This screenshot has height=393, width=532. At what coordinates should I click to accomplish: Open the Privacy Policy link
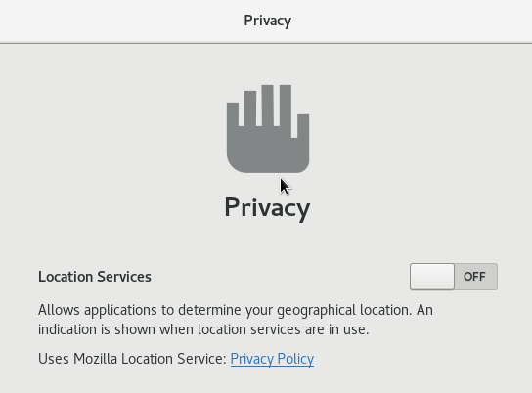pyautogui.click(x=272, y=359)
